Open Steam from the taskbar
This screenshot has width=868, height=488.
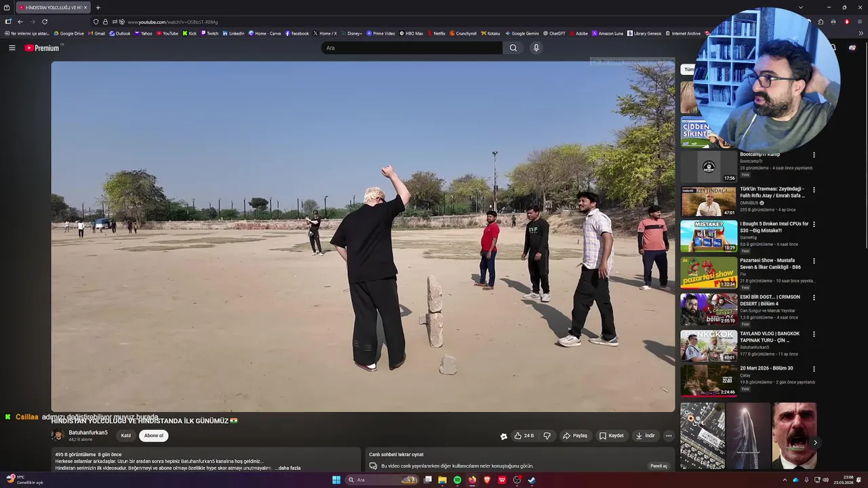[x=532, y=480]
